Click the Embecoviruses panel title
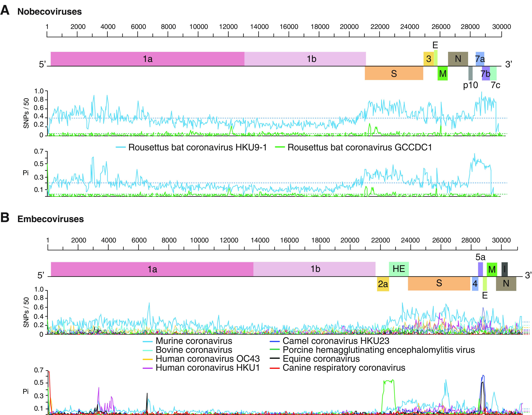The image size is (532, 415). [50, 219]
